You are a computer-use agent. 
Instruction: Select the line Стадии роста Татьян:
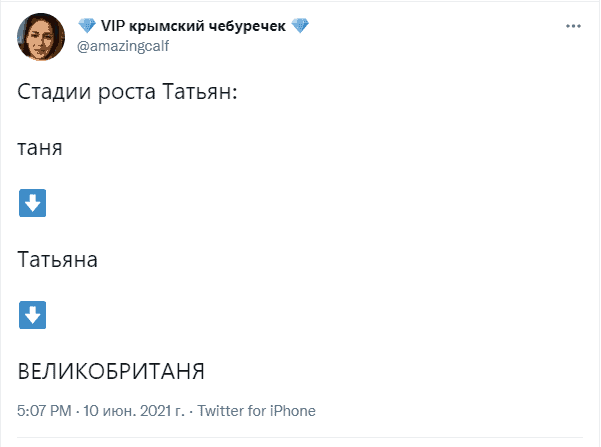127,92
